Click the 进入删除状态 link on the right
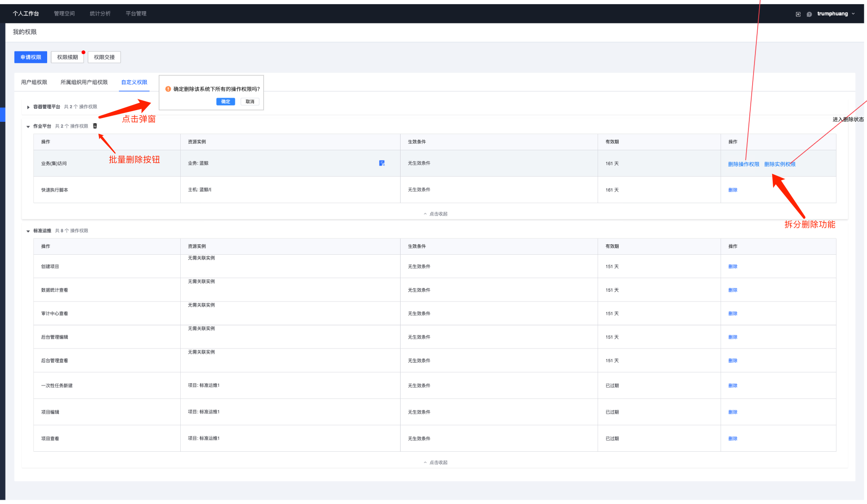Screen dimensions: 867x504 [847, 119]
